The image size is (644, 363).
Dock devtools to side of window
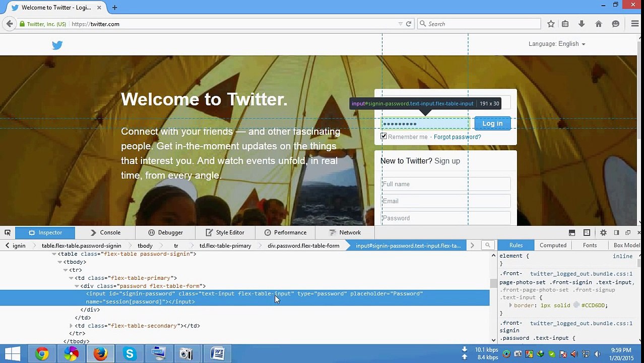(x=616, y=232)
